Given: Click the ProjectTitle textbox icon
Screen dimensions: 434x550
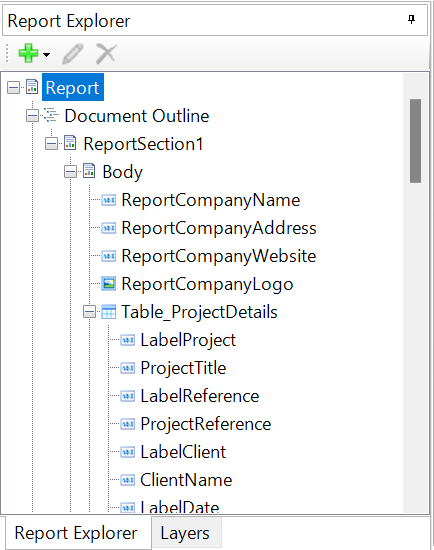Looking at the screenshot, I should click(127, 368).
